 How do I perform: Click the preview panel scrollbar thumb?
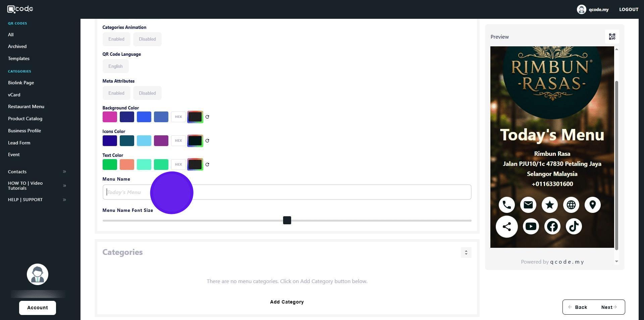(616, 165)
